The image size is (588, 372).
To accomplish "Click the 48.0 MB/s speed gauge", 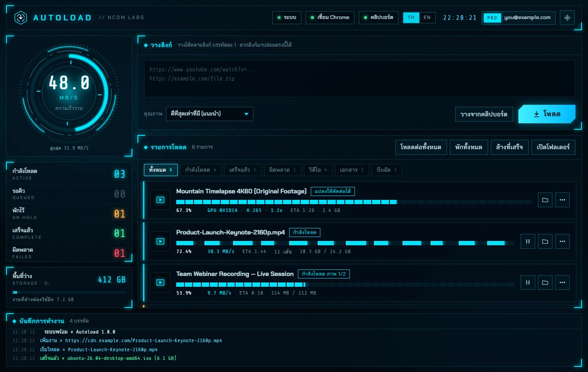I will (69, 93).
